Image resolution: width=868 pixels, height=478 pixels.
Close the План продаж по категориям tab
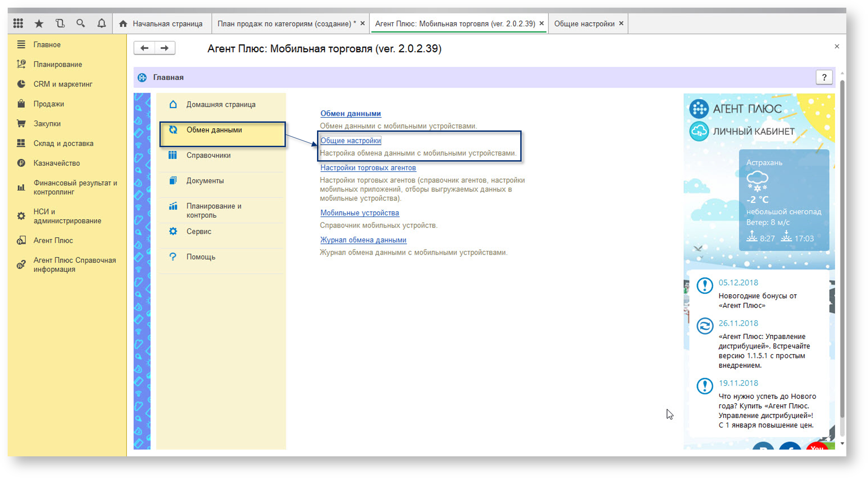point(363,23)
